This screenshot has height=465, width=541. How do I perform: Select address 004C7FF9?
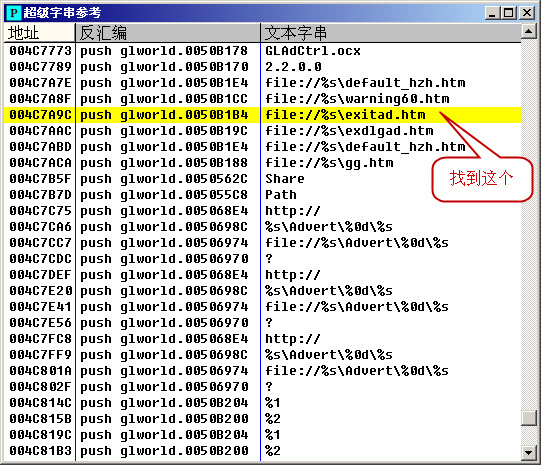tap(40, 355)
